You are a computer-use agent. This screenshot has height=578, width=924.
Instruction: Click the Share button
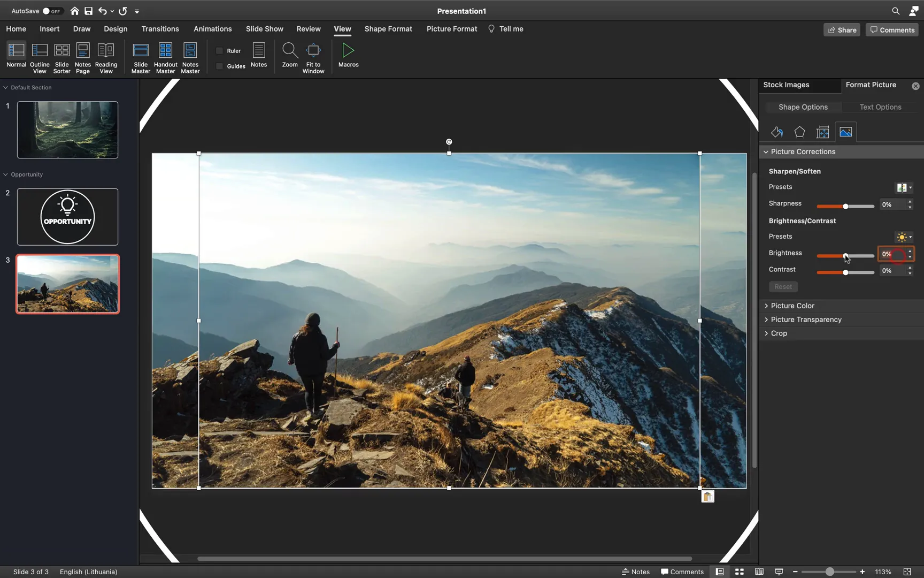click(842, 30)
